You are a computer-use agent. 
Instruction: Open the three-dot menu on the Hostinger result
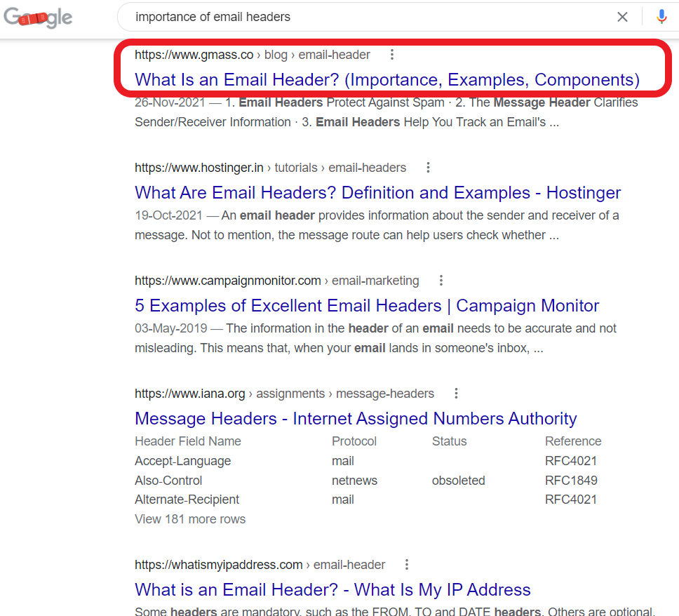[x=428, y=167]
